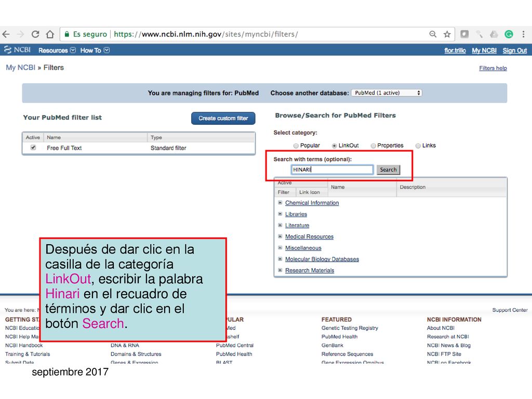Open Research at NCBI footer link
The width and height of the screenshot is (532, 399).
[448, 337]
